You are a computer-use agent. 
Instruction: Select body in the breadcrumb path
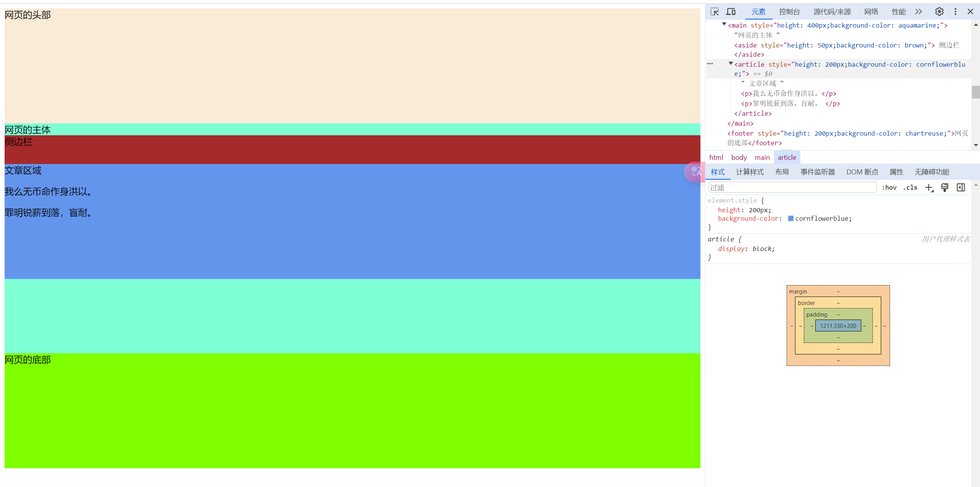[739, 157]
